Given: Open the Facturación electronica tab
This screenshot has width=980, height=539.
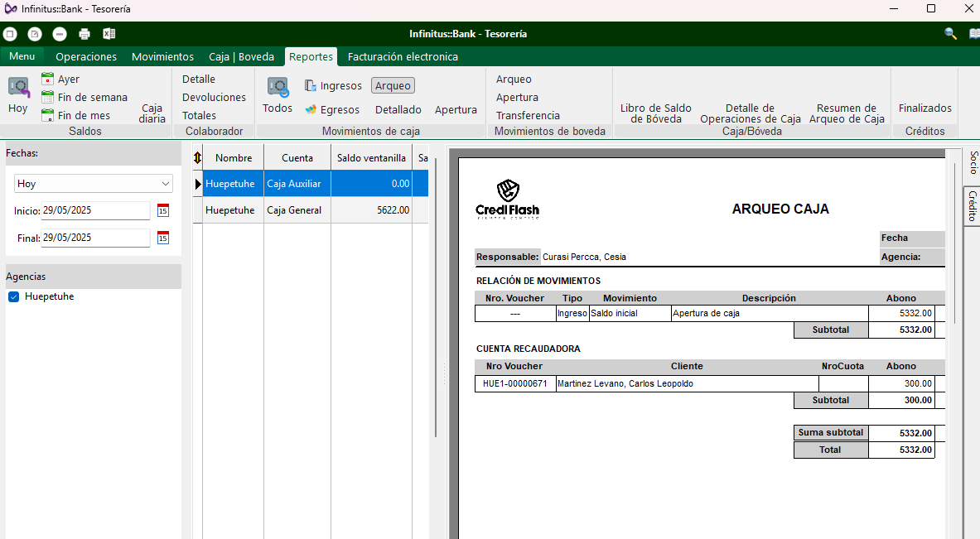Looking at the screenshot, I should point(403,57).
